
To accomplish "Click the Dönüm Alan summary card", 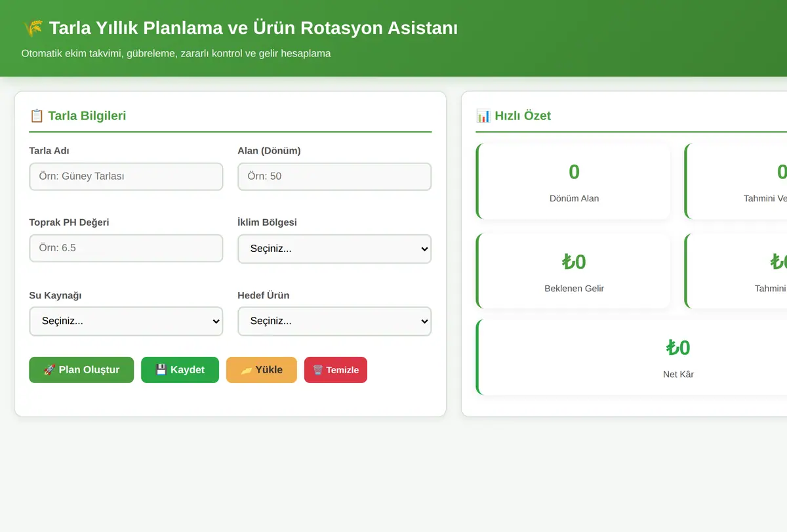I will [573, 182].
